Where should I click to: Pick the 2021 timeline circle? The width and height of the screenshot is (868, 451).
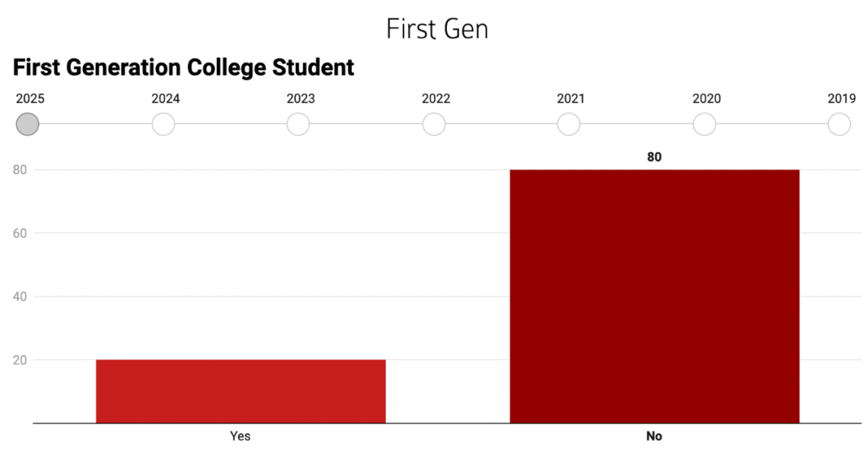coord(569,125)
